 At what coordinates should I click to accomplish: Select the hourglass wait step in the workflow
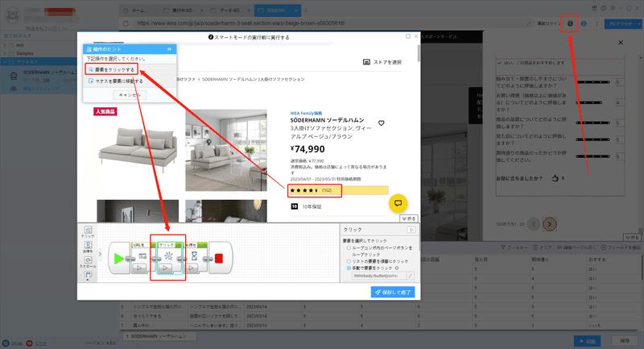click(194, 256)
